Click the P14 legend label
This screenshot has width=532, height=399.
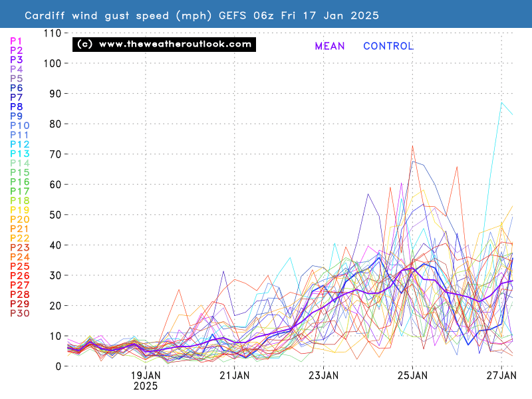tap(20, 163)
